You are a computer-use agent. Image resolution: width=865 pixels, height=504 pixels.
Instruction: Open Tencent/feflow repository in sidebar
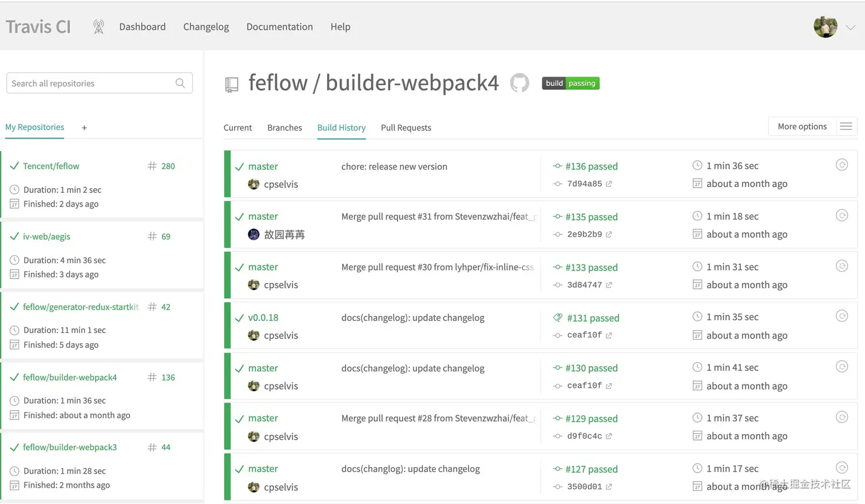(51, 166)
